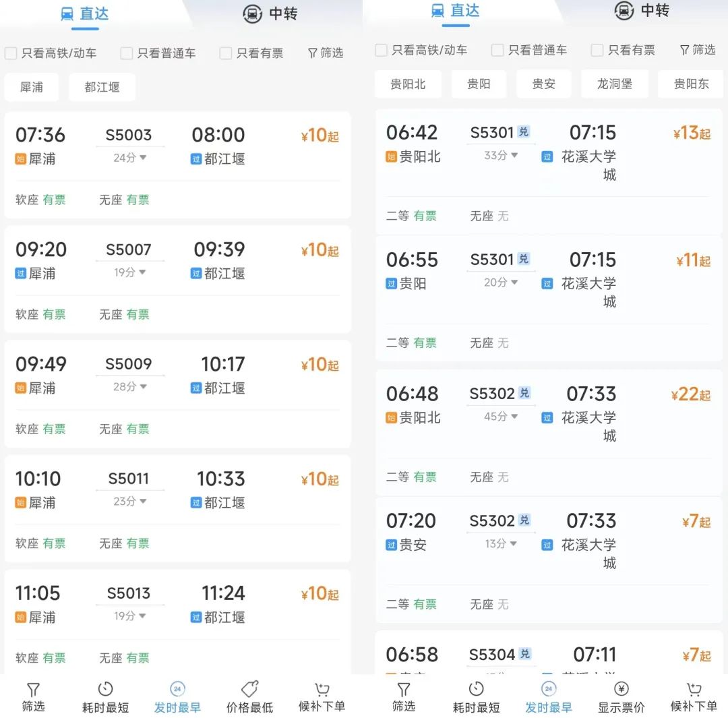Screen dimensions: 728x718
Task: Tap the 价格最低 price tag icon
Action: click(249, 689)
